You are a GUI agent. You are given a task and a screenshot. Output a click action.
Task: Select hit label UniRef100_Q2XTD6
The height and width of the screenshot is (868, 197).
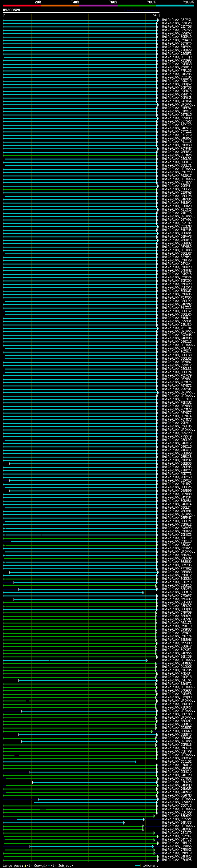click(176, 26)
